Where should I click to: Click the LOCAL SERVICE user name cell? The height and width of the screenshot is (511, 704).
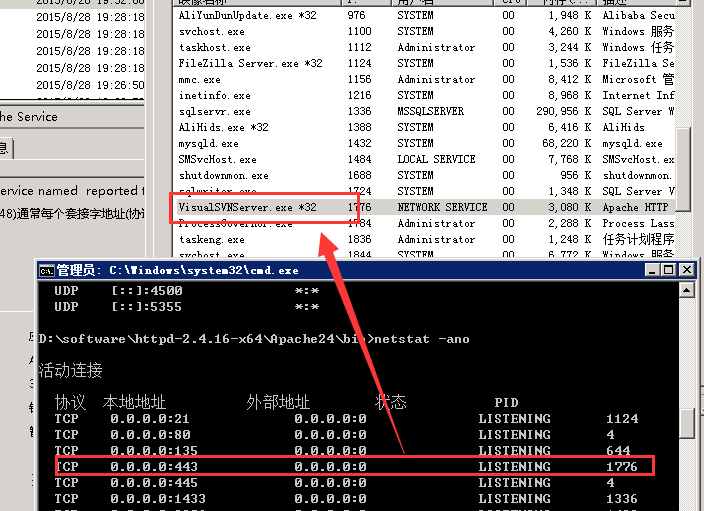click(x=436, y=159)
